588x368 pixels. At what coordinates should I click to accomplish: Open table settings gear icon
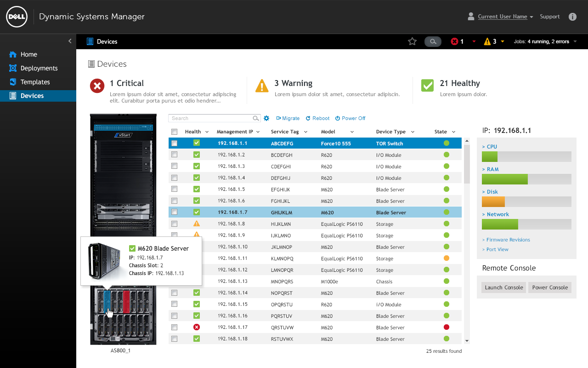[x=266, y=118]
